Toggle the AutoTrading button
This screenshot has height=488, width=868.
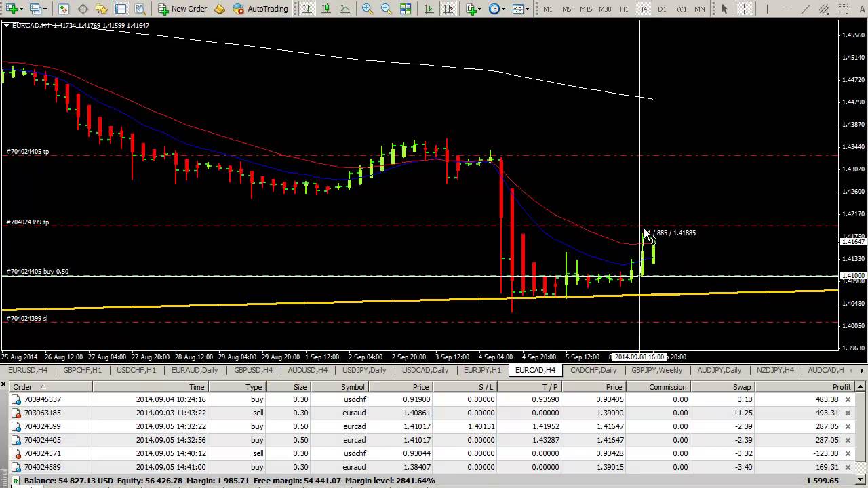(x=260, y=9)
